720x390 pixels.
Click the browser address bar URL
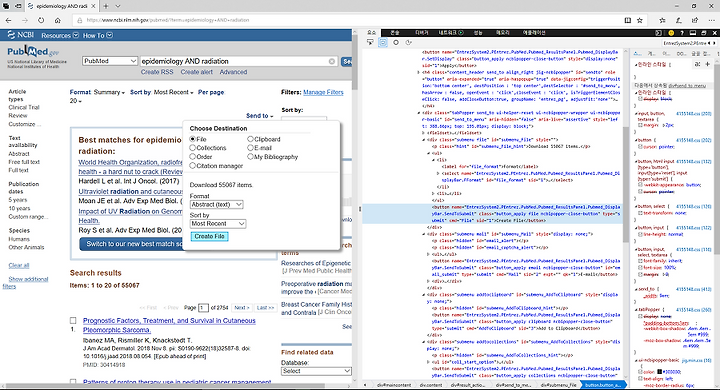(168, 20)
